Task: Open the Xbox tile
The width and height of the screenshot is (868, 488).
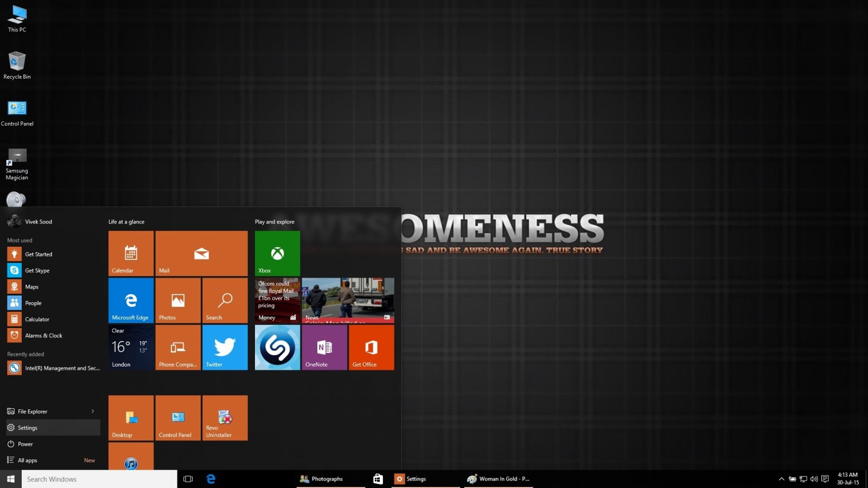Action: click(277, 253)
